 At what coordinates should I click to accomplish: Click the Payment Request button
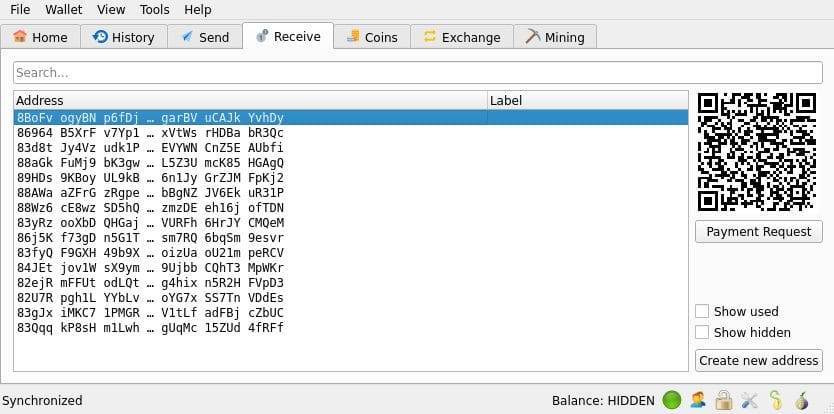click(x=759, y=232)
